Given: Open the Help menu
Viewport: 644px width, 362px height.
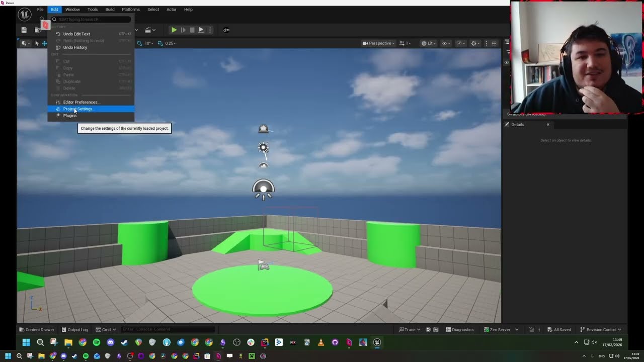Looking at the screenshot, I should (x=188, y=10).
